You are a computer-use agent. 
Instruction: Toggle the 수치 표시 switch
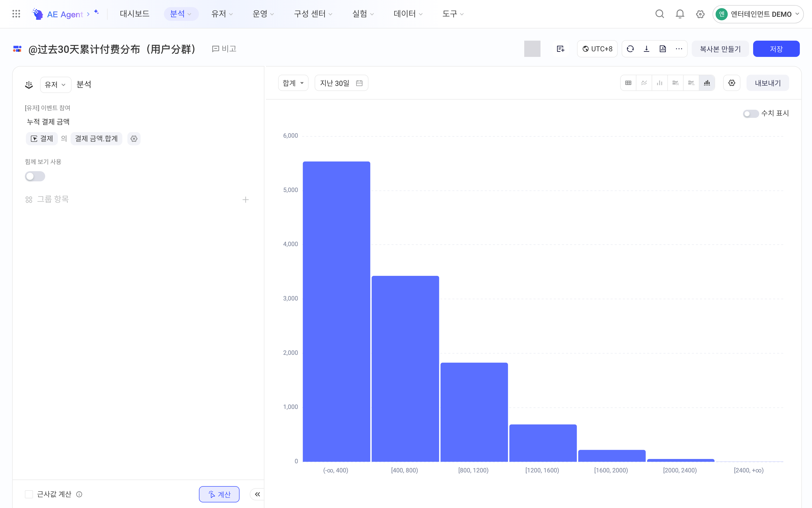coord(750,114)
